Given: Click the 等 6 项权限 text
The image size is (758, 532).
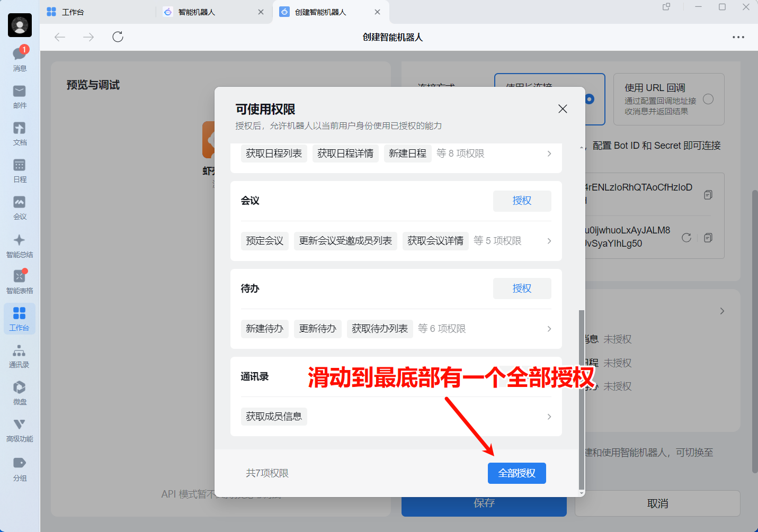Looking at the screenshot, I should [x=442, y=329].
